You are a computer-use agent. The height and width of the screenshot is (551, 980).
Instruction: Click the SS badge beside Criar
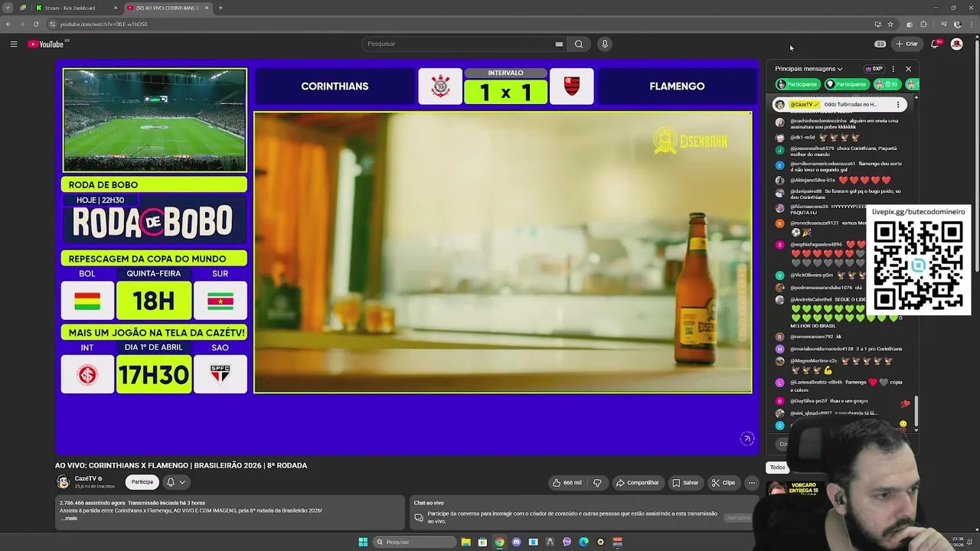click(880, 44)
